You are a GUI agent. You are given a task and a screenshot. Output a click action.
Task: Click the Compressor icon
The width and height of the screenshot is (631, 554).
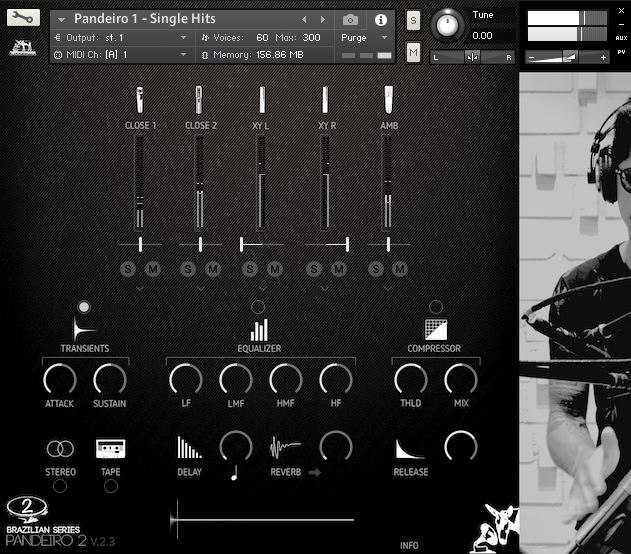pos(436,330)
